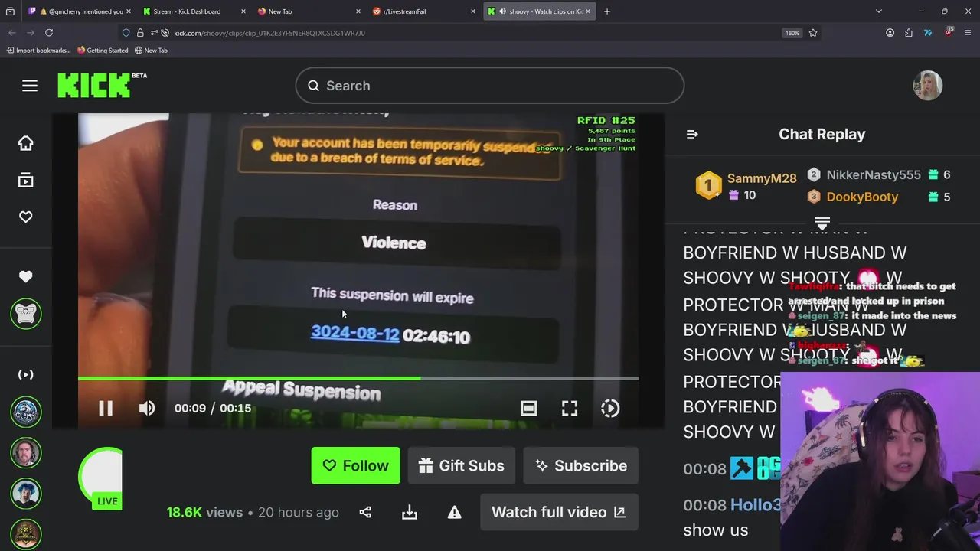Pause the clip playback
The image size is (980, 551).
[x=106, y=408]
